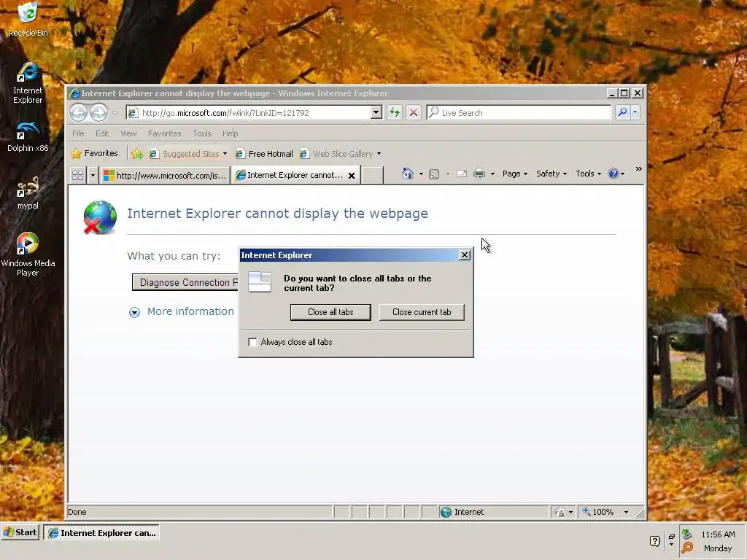Viewport: 747px width, 560px height.
Task: Open the Edit menu
Action: click(102, 133)
